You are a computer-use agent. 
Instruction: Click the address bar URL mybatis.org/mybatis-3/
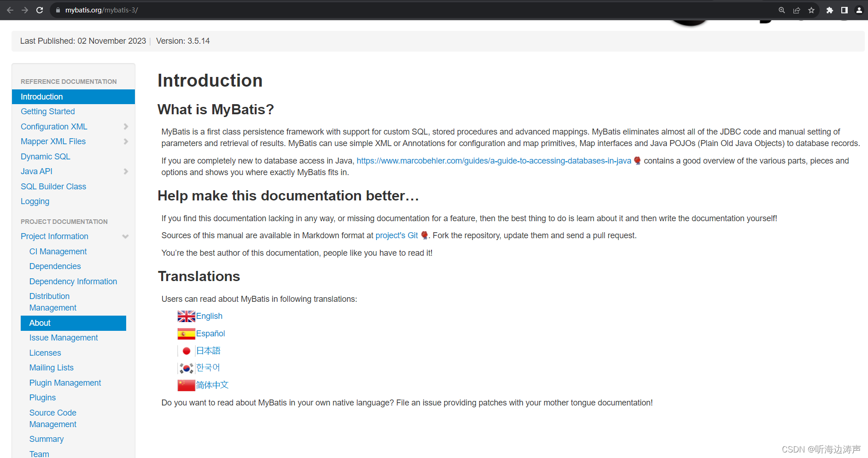101,10
